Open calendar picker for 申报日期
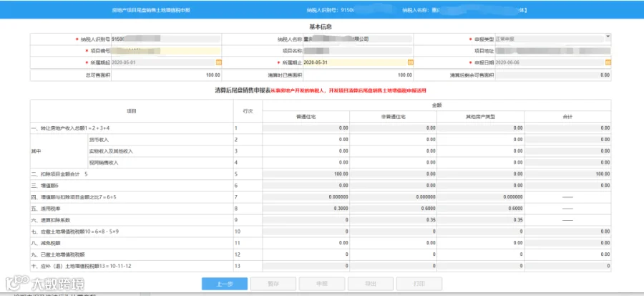Viewport: 644px width, 296px height. (608, 62)
